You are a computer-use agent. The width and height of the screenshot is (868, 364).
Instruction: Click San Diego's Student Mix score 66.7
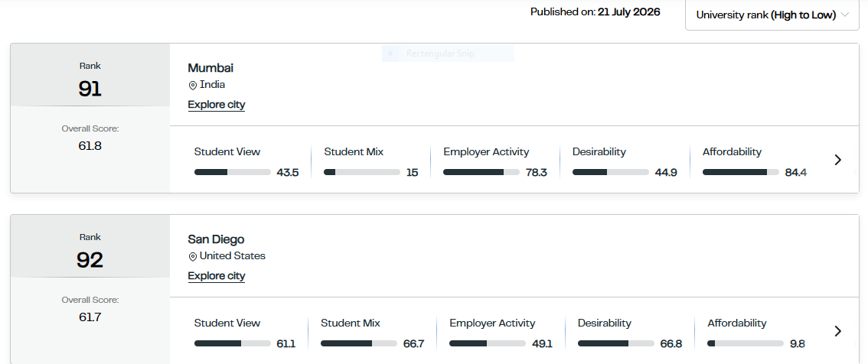point(414,344)
